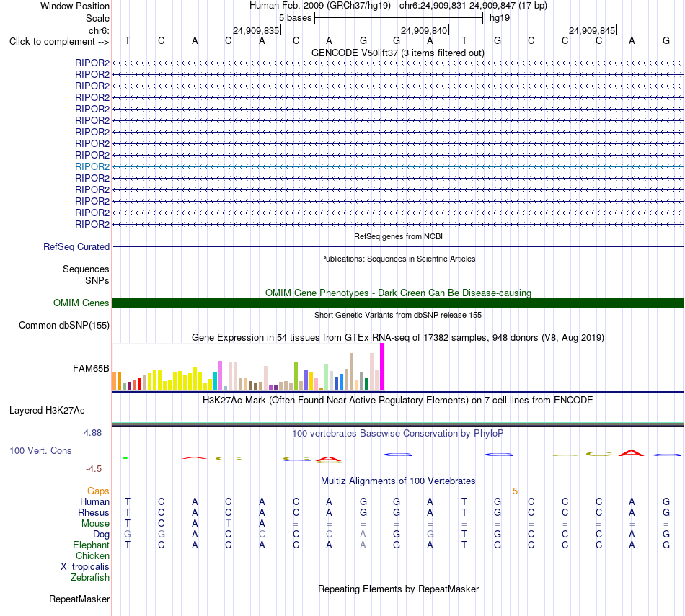Click the H3K27Ac Mark track title
685x616 pixels.
[x=398, y=401]
